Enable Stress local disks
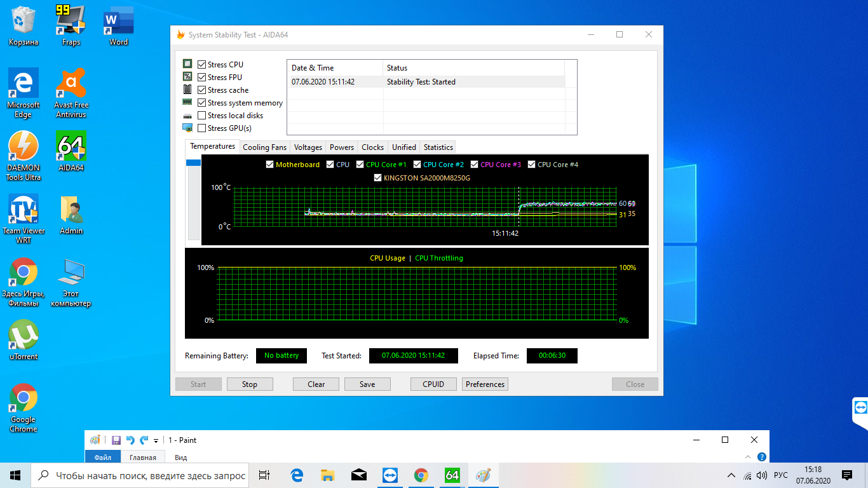The height and width of the screenshot is (488, 868). [x=201, y=116]
